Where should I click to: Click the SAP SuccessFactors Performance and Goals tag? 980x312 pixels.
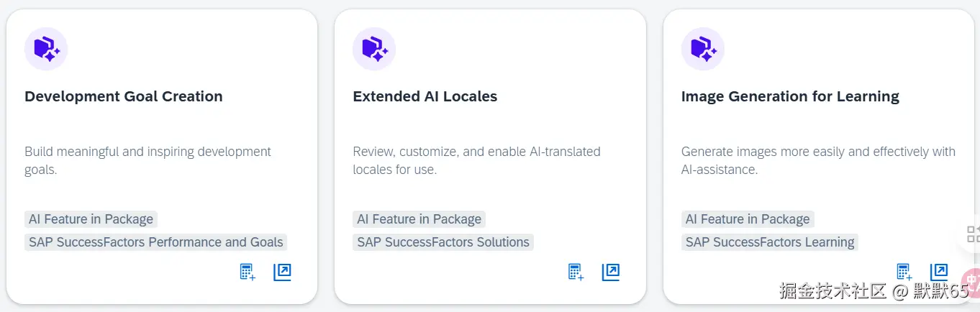click(x=156, y=242)
